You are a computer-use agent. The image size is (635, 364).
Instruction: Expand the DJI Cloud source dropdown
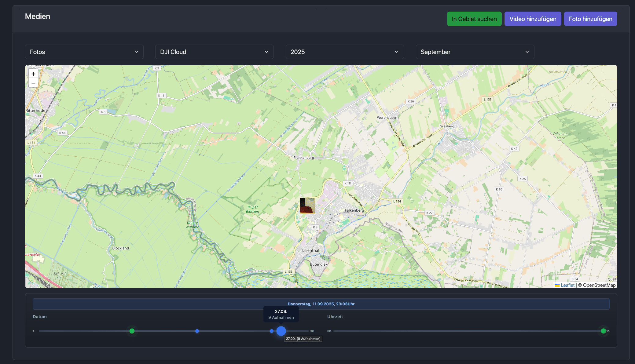214,52
